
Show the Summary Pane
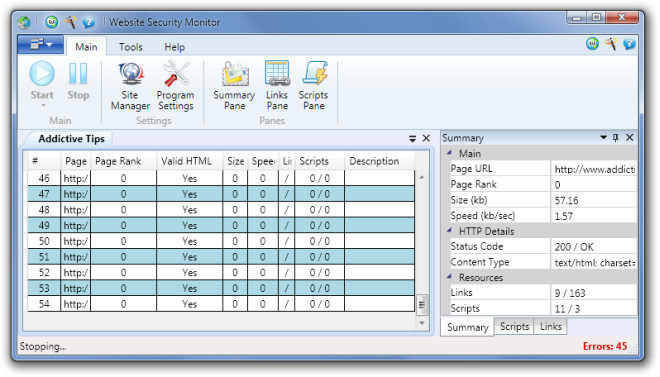click(234, 86)
